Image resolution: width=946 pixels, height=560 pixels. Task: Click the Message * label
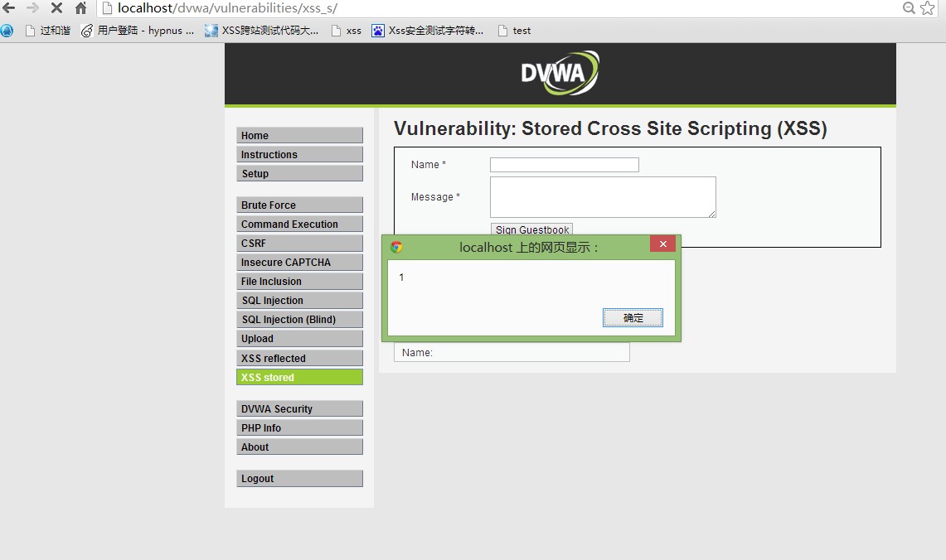pos(435,196)
